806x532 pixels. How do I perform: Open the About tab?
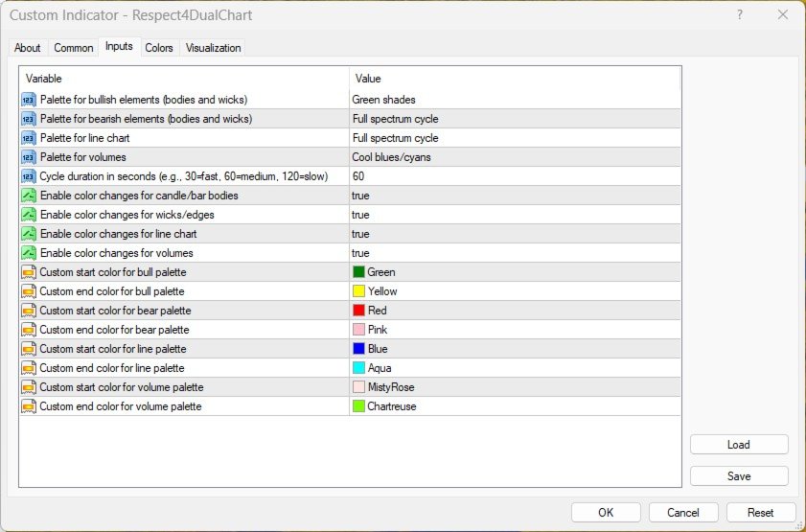[x=27, y=48]
